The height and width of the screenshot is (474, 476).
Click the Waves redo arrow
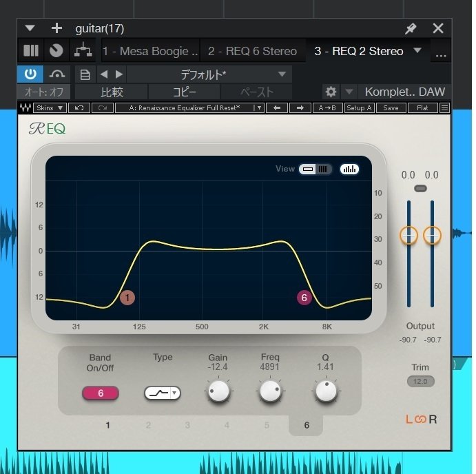[103, 107]
